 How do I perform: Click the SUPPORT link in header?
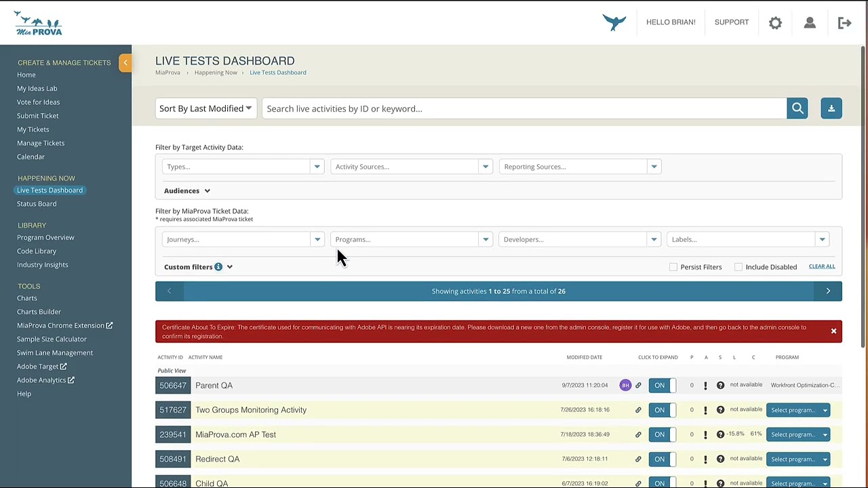(x=732, y=22)
